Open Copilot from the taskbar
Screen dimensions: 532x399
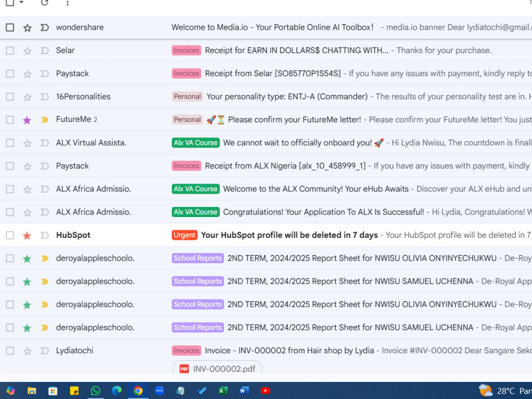tap(11, 391)
